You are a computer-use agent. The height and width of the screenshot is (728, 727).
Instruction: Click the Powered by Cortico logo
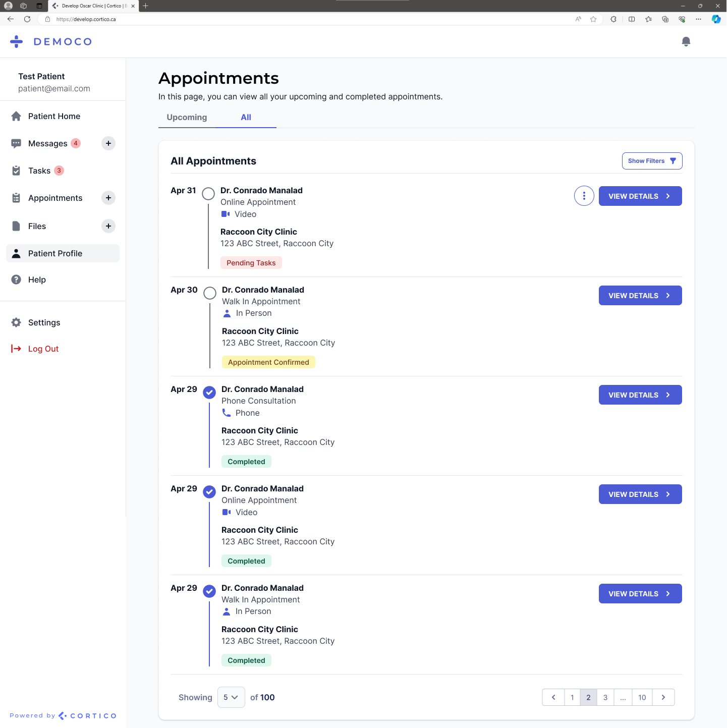pyautogui.click(x=63, y=715)
